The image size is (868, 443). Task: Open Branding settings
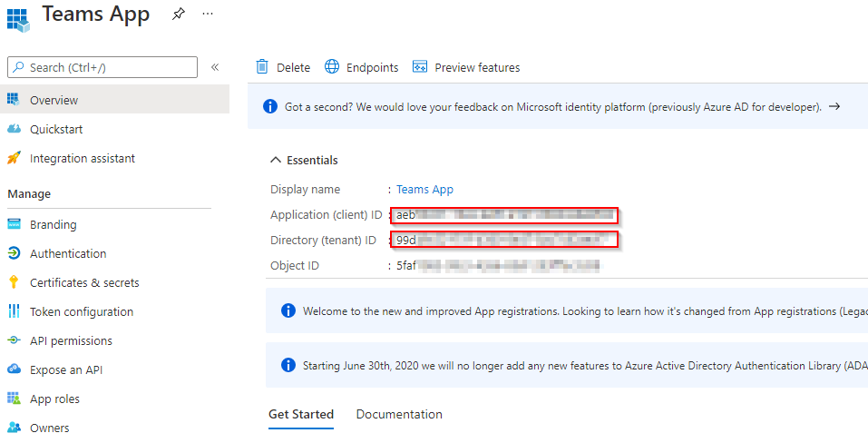pos(54,225)
